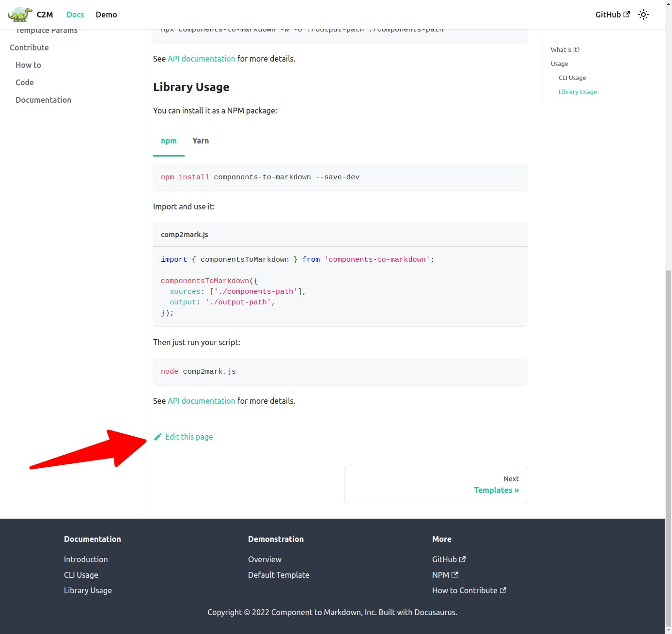The image size is (672, 634).
Task: Open API documentation link below node command
Action: pos(201,401)
